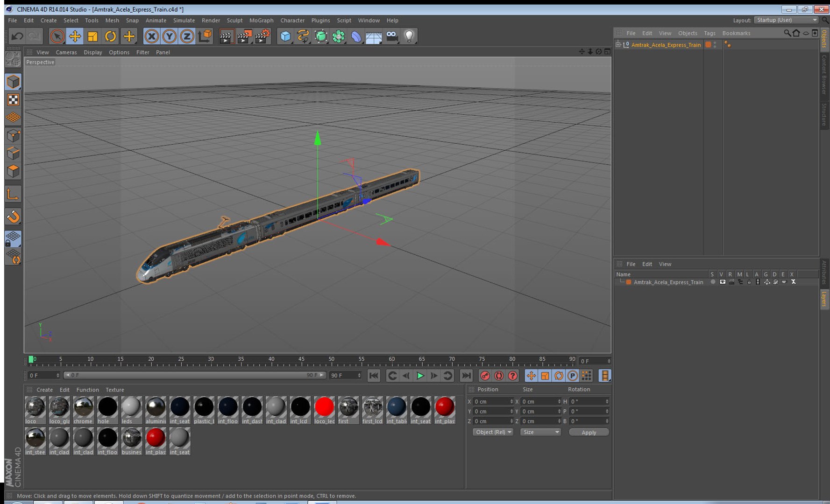Toggle the Y axis lock
This screenshot has height=504, width=830.
point(169,36)
